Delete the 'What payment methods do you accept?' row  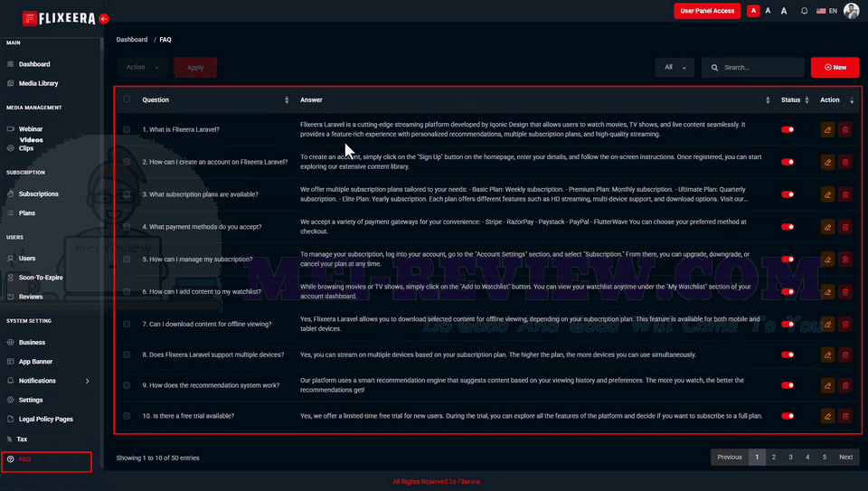pyautogui.click(x=845, y=227)
